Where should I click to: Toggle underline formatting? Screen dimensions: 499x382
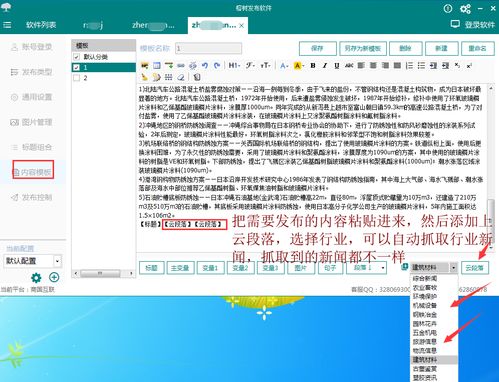tap(337, 66)
